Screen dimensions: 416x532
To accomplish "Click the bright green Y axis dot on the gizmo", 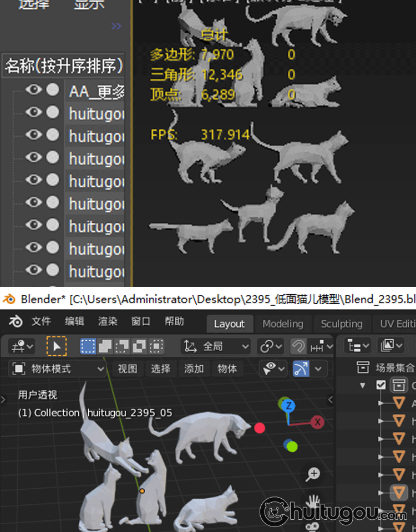I will pyautogui.click(x=292, y=447).
